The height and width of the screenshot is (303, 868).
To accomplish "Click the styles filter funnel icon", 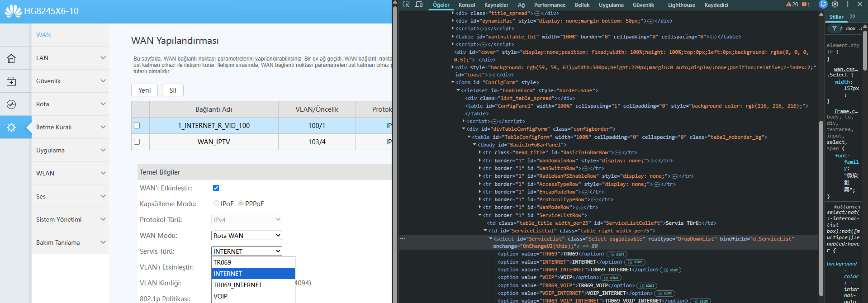I will (835, 28).
